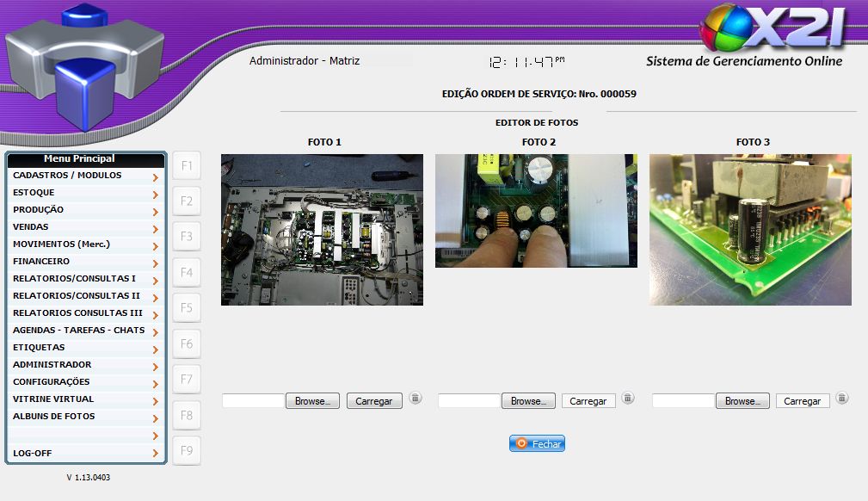Click the X2I logo icon

tap(725, 28)
